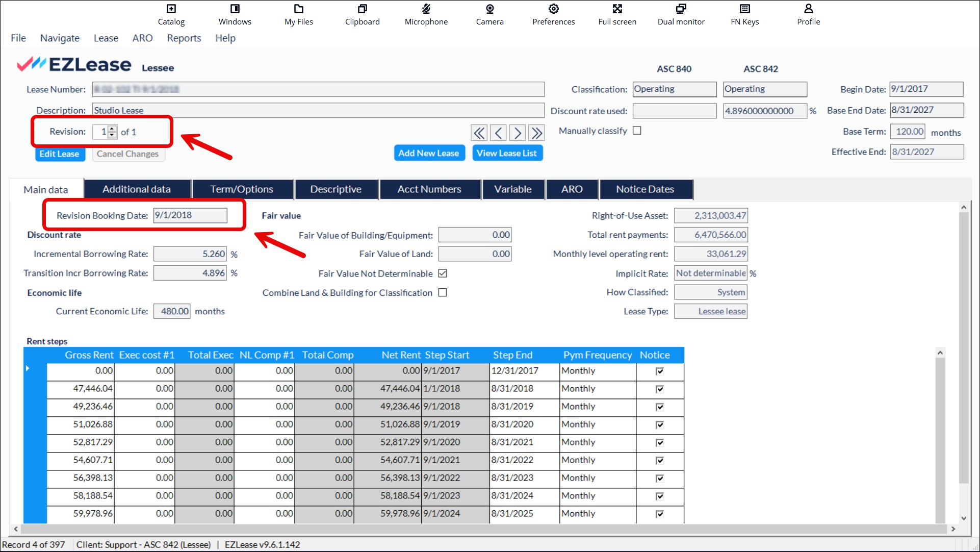Go to first lease record
This screenshot has width=980, height=552.
[479, 133]
